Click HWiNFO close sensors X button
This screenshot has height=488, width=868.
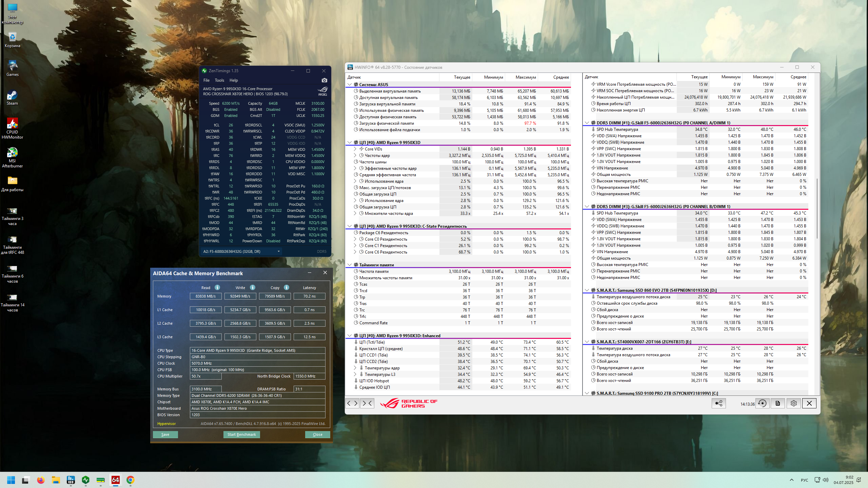(x=809, y=403)
